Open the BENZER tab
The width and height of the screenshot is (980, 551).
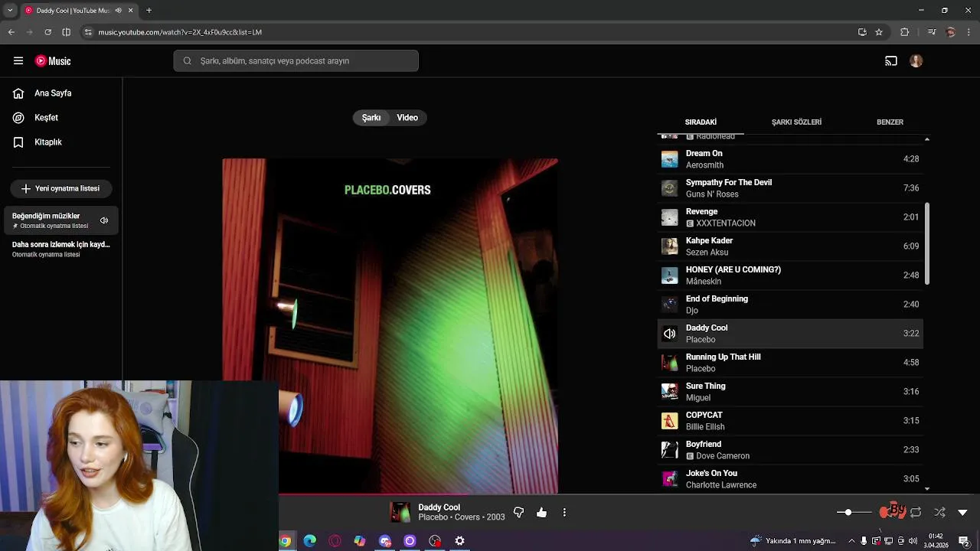click(x=890, y=122)
